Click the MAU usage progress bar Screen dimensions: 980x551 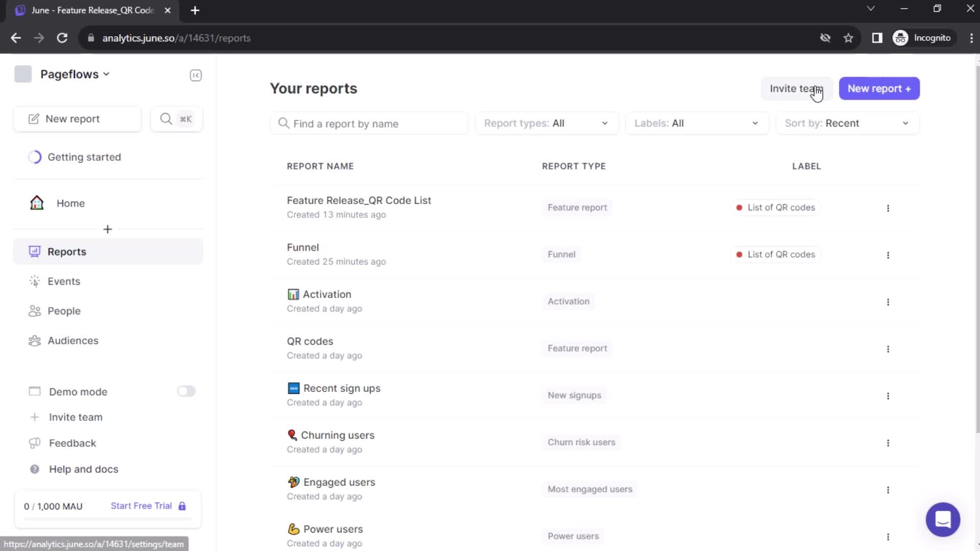pyautogui.click(x=108, y=519)
